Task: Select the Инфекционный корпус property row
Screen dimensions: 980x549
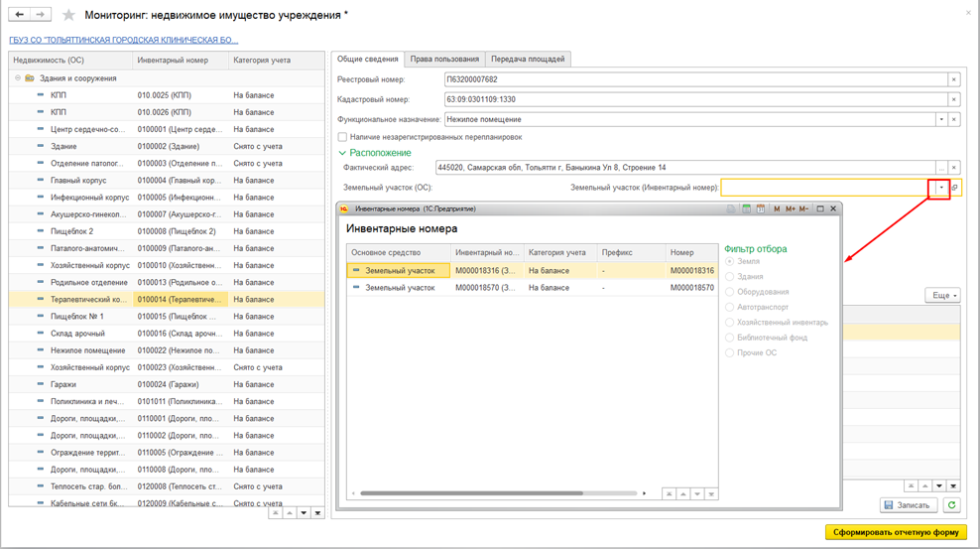Action: 167,197
